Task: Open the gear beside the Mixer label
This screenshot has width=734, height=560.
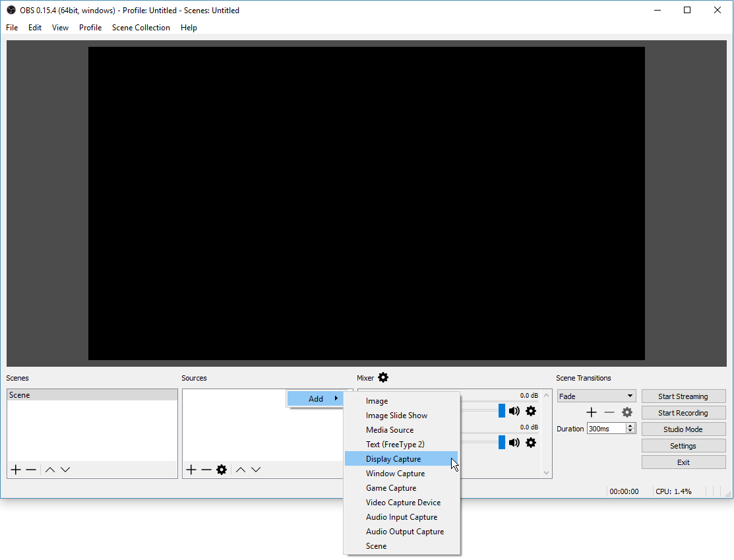Action: point(383,377)
